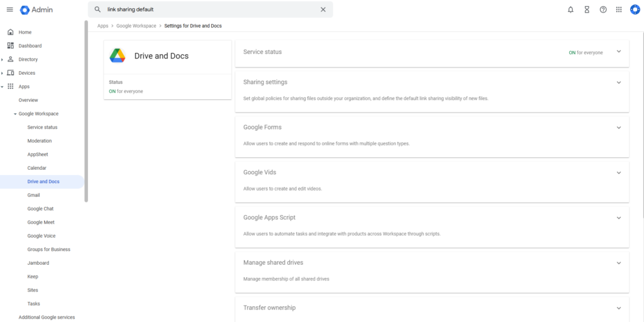The height and width of the screenshot is (322, 644).
Task: Open the Google Apps Script section title
Action: coord(269,218)
